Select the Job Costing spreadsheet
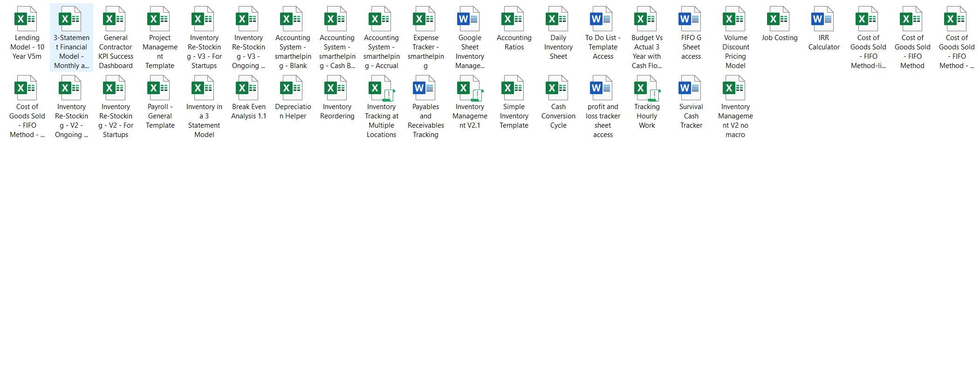The width and height of the screenshot is (980, 385). [779, 19]
